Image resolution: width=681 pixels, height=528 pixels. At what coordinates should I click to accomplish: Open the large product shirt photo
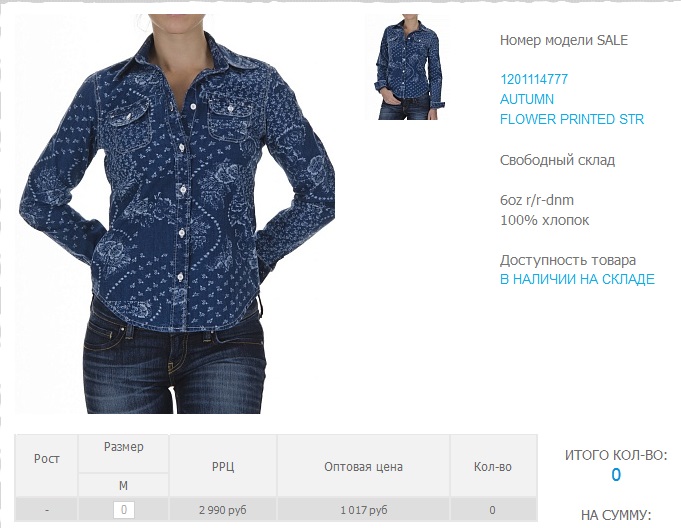[175, 214]
